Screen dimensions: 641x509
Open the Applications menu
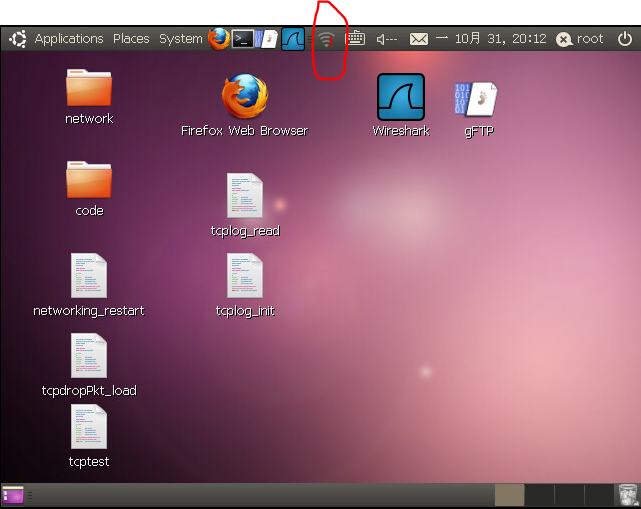(68, 39)
